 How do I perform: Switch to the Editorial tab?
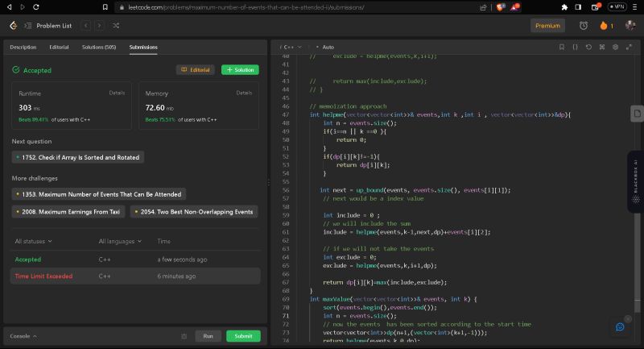(x=59, y=48)
